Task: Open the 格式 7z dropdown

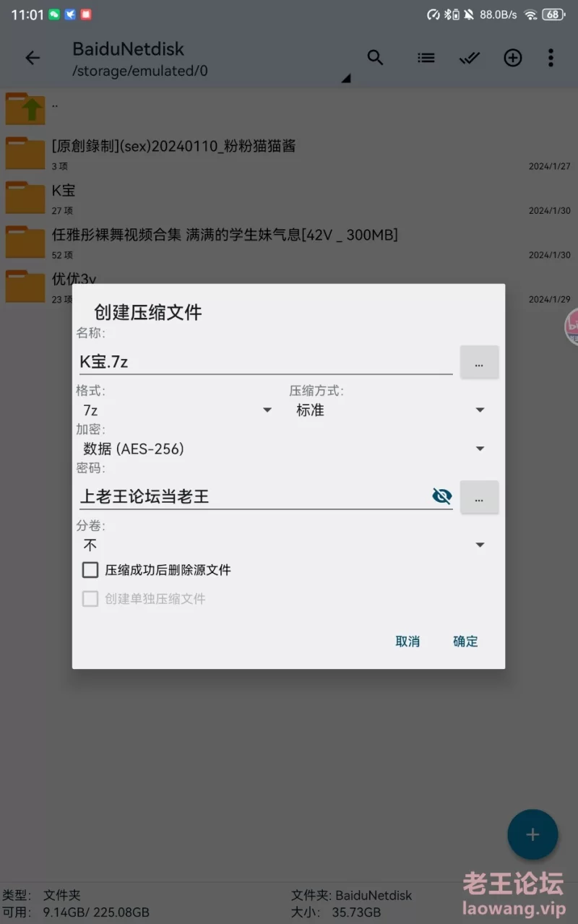Action: 177,410
